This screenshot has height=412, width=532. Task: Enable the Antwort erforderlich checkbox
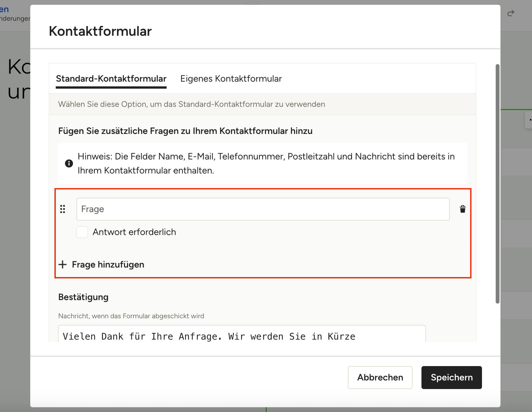click(82, 232)
